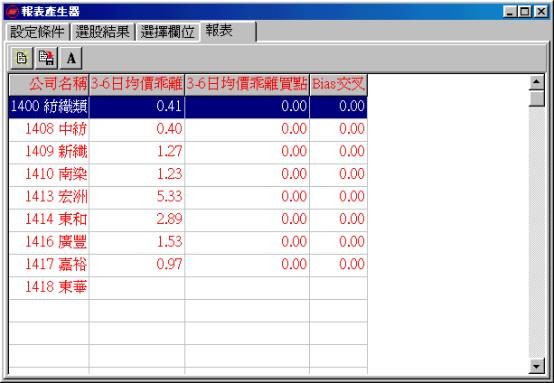Click the 3-6日均價乖離買點 column header
Viewport: 554px width, 383px height.
(x=247, y=84)
